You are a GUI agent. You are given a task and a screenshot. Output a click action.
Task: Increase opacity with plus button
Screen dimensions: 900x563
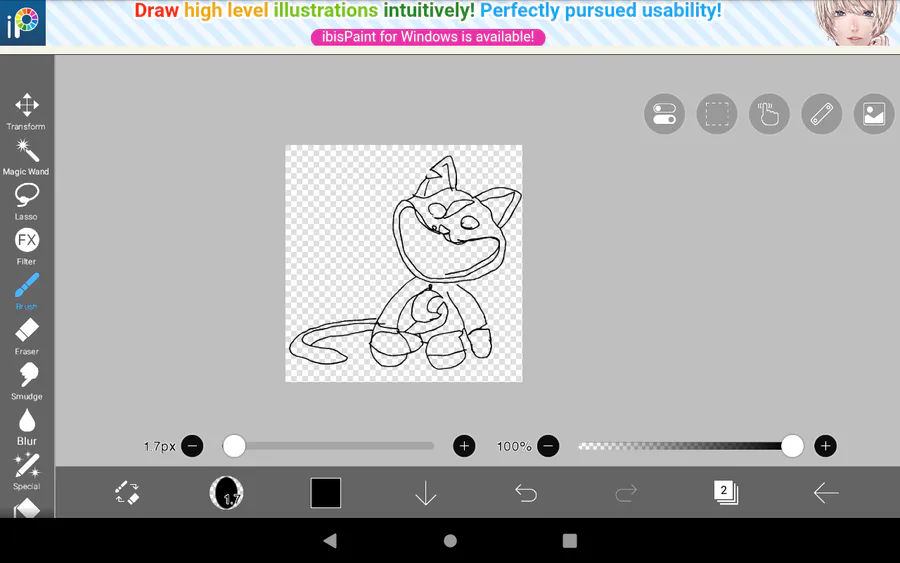[x=825, y=446]
